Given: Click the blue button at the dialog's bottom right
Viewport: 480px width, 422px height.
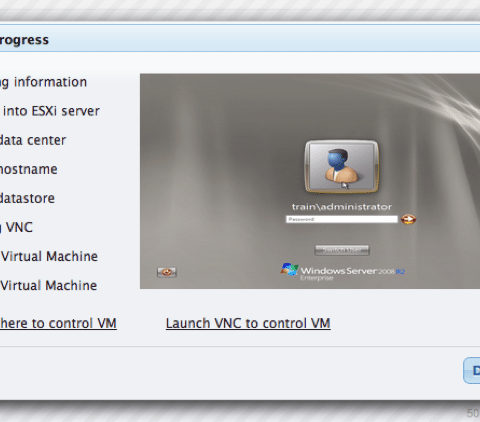Looking at the screenshot, I should click(472, 370).
